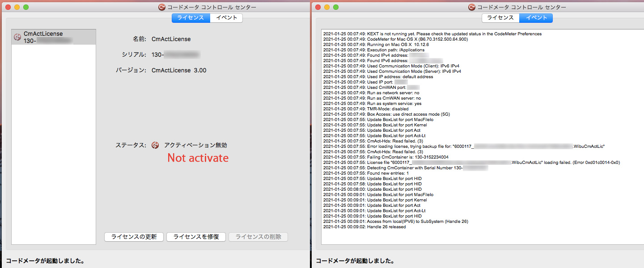Image resolution: width=644 pixels, height=268 pixels.
Task: Click the 'Found IPv6 address' log line
Action: pyautogui.click(x=383, y=61)
